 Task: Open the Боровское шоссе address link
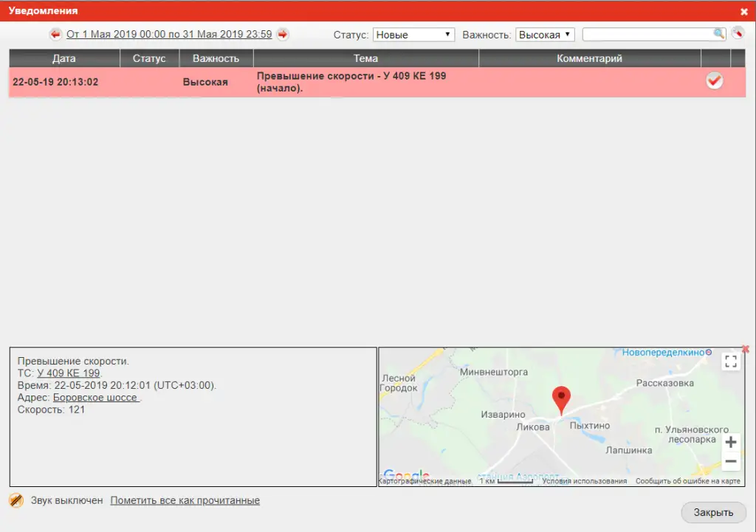click(95, 397)
